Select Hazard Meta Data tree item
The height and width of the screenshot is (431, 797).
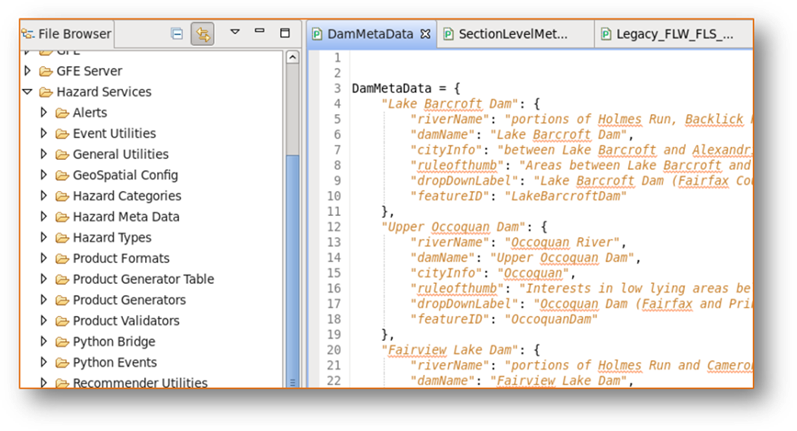coord(126,217)
